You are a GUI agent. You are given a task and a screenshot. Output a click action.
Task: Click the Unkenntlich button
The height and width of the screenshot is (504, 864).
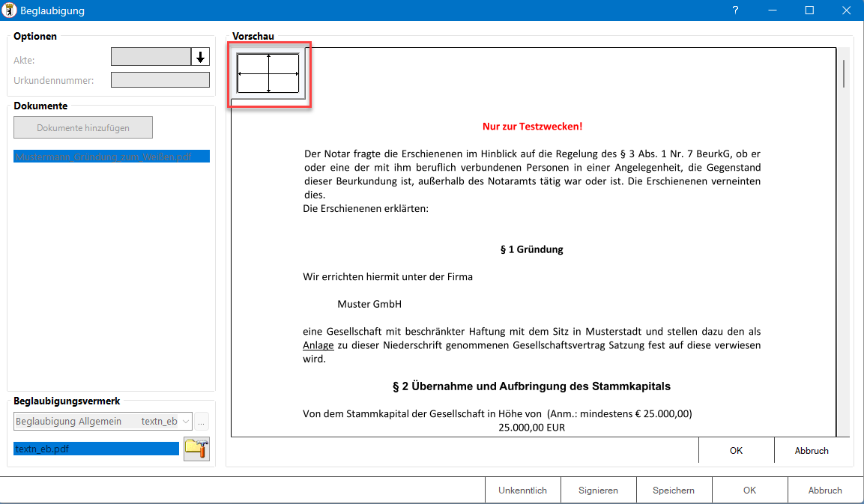(522, 490)
